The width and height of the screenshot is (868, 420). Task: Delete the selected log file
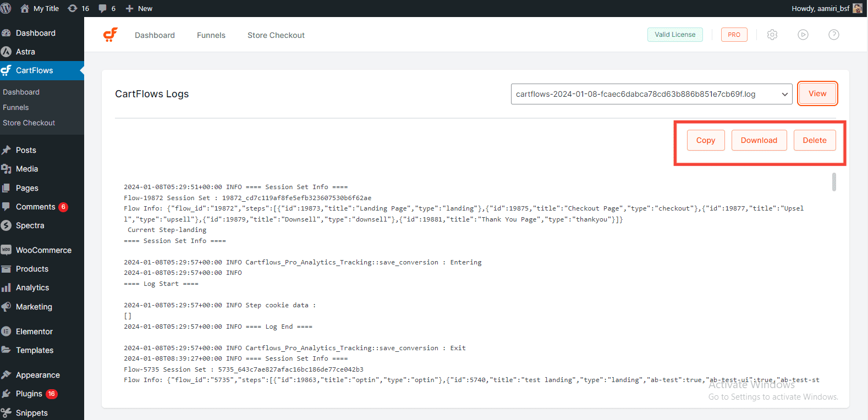pos(814,140)
